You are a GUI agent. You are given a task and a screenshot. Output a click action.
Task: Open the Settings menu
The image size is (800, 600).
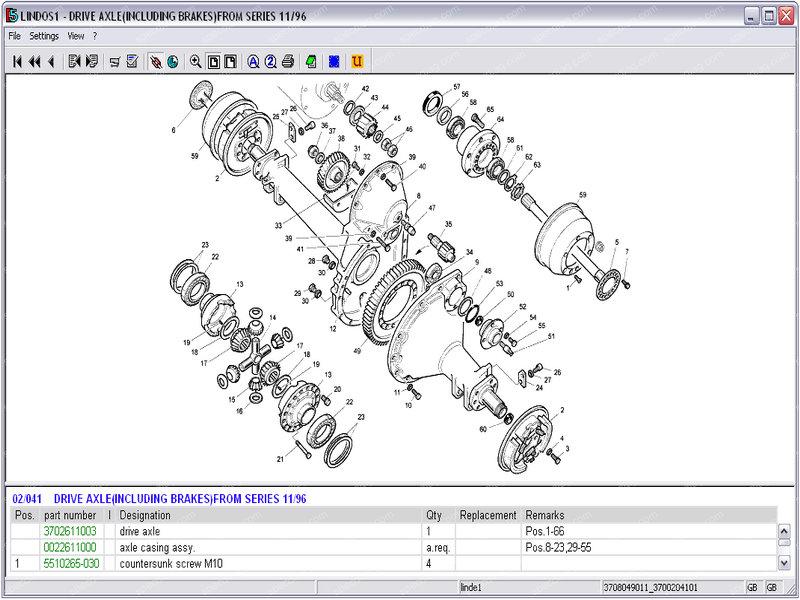pyautogui.click(x=44, y=36)
